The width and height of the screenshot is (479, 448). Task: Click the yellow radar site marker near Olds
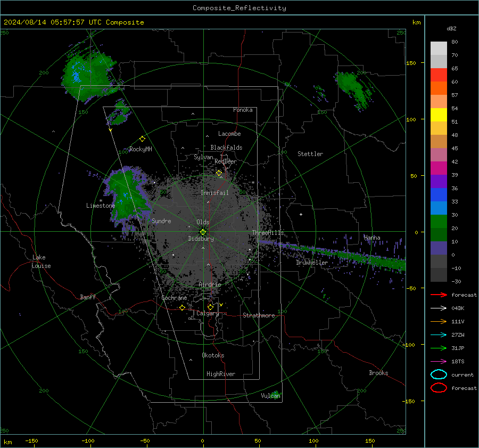[203, 232]
